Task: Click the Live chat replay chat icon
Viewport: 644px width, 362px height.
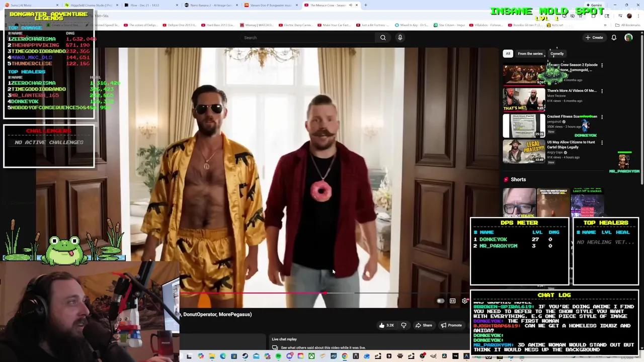Action: click(275, 347)
